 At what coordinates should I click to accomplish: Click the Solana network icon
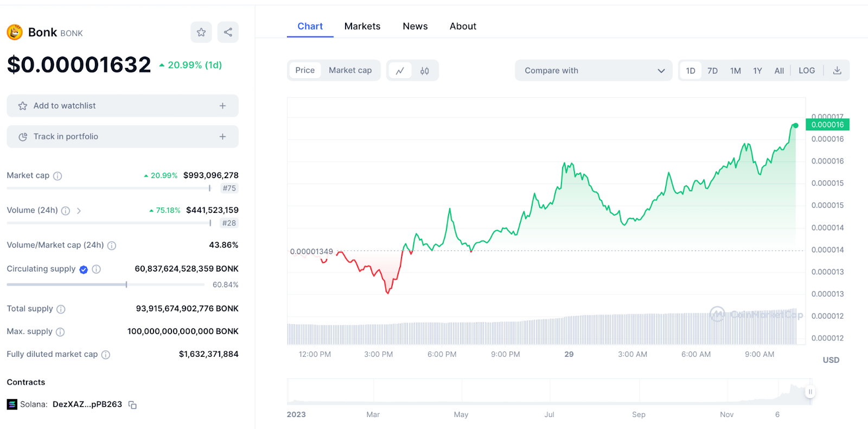click(x=12, y=405)
